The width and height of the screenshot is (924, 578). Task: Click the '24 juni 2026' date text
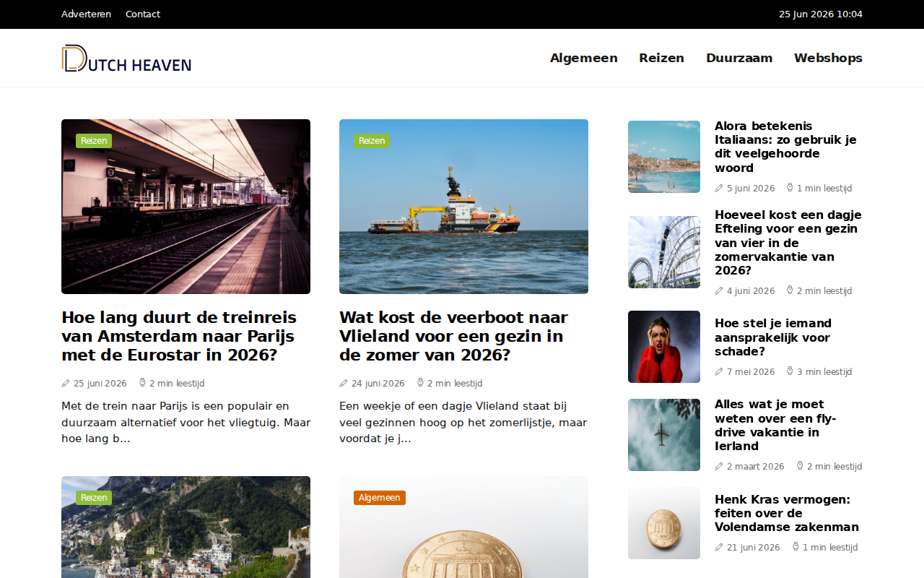(x=378, y=384)
